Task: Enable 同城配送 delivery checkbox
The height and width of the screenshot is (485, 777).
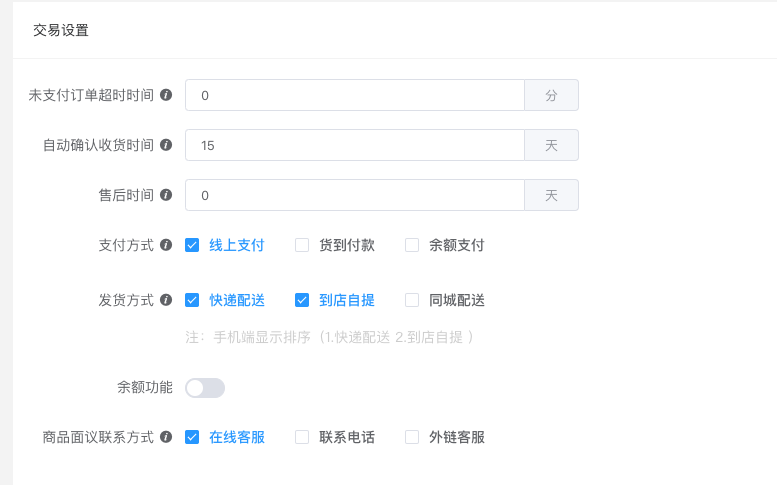Action: (412, 300)
